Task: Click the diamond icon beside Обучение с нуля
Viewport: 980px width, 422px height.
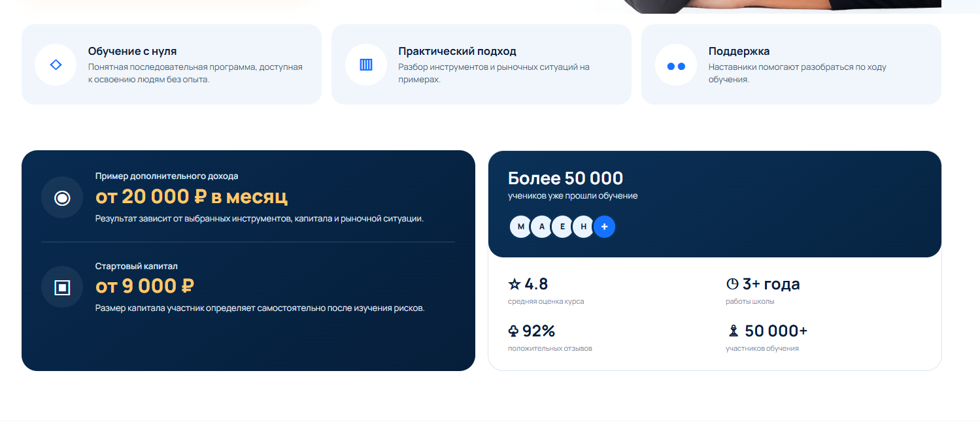Action: (x=56, y=65)
